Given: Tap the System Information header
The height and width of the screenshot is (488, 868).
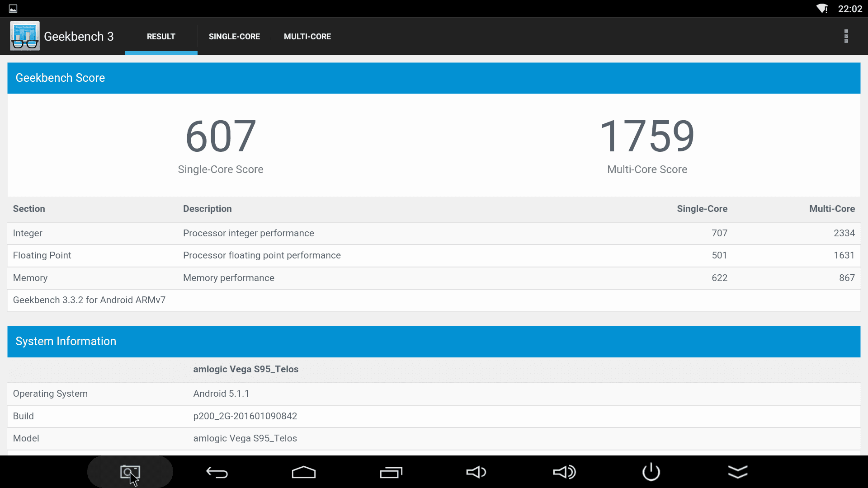Looking at the screenshot, I should point(434,342).
